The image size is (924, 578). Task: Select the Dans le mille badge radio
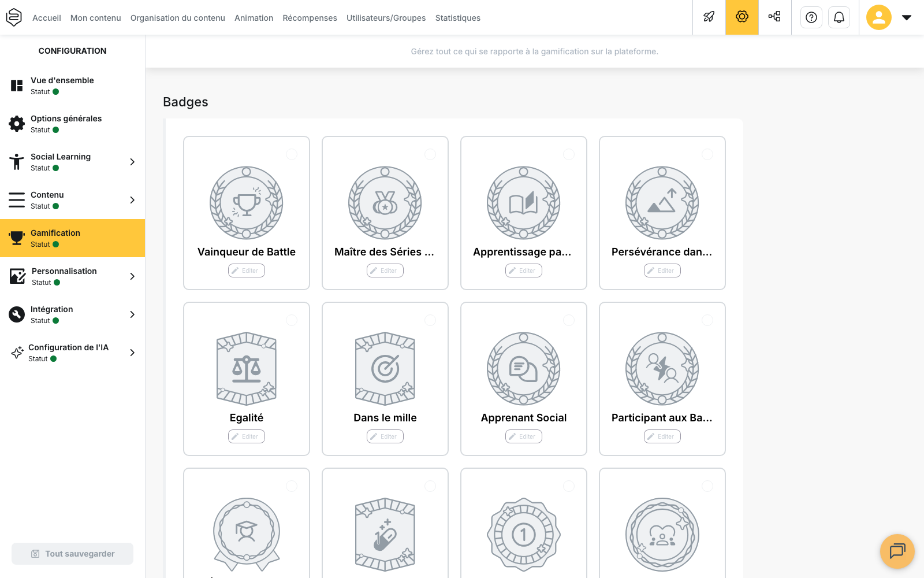[430, 320]
